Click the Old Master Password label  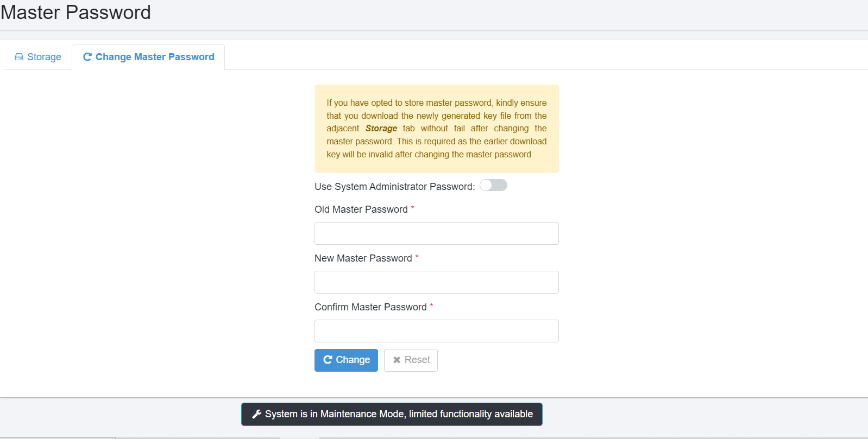(x=361, y=209)
